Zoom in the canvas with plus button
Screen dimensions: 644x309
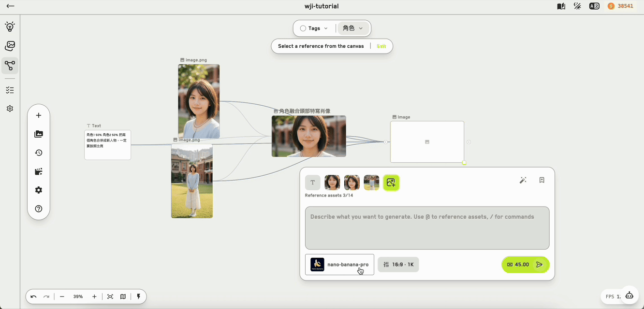pos(94,296)
